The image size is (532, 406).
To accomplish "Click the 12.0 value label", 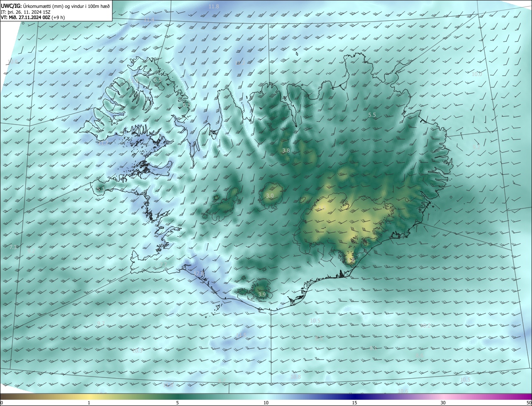I will [x=199, y=273].
